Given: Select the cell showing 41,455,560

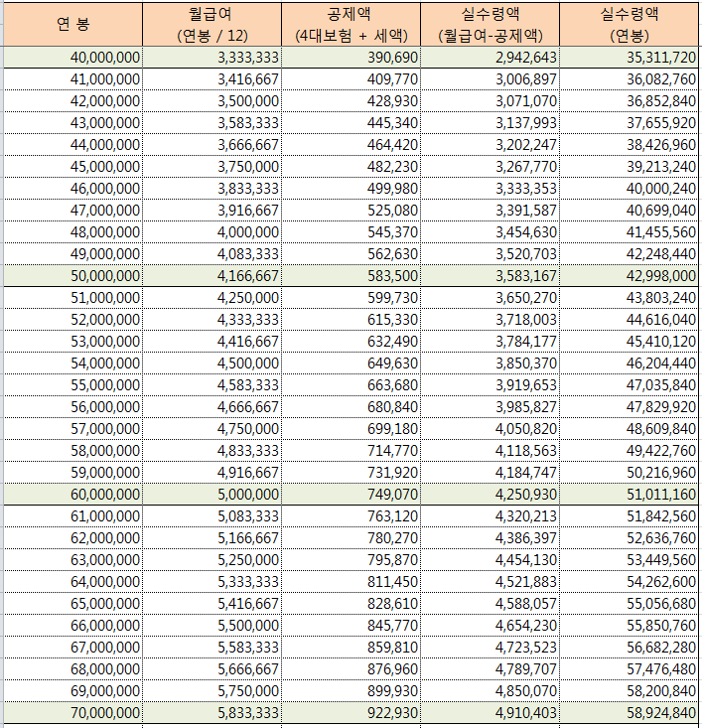Looking at the screenshot, I should [x=630, y=232].
